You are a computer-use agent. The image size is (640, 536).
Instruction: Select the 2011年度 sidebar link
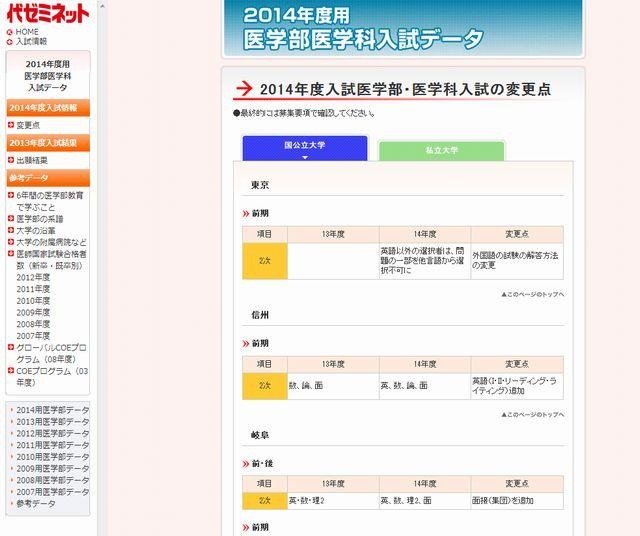tap(33, 289)
